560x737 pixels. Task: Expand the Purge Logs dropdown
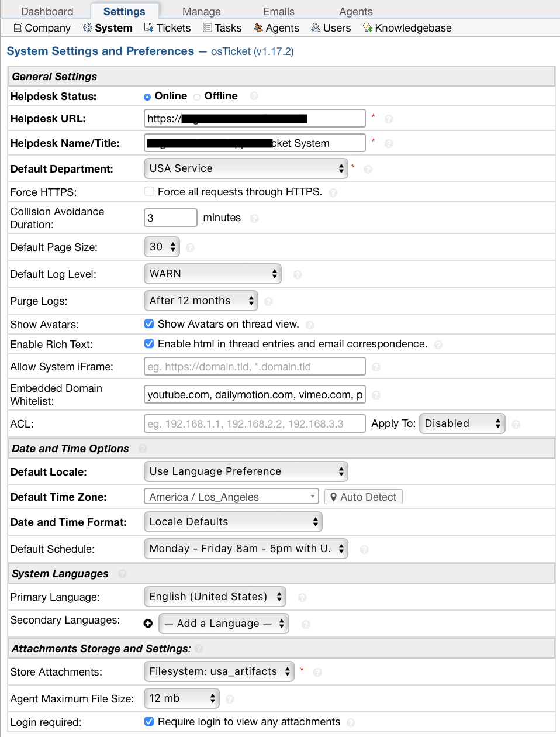pyautogui.click(x=201, y=301)
